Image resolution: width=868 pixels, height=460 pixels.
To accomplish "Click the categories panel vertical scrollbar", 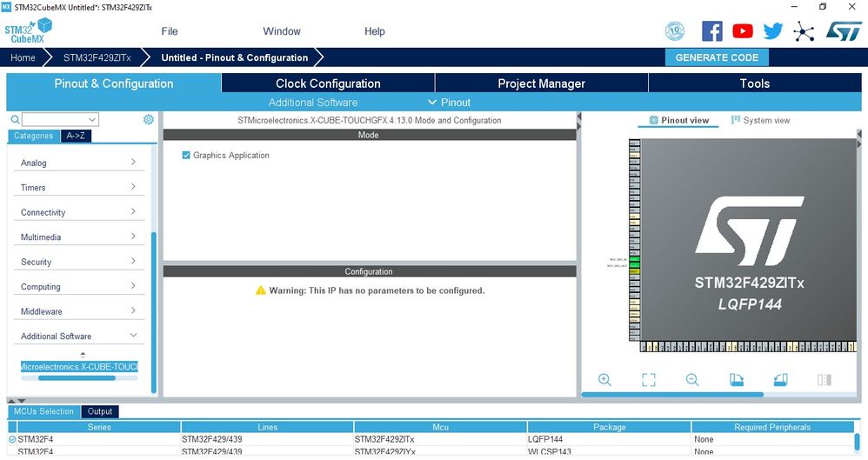I will click(x=153, y=311).
